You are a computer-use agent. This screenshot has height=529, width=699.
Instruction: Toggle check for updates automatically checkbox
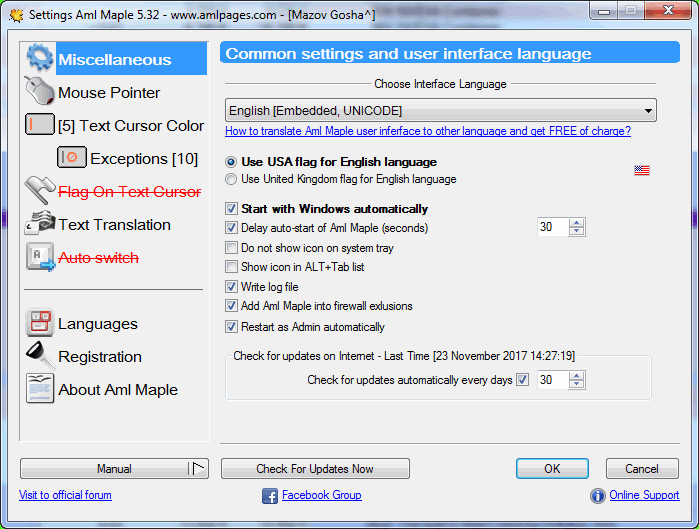point(522,380)
